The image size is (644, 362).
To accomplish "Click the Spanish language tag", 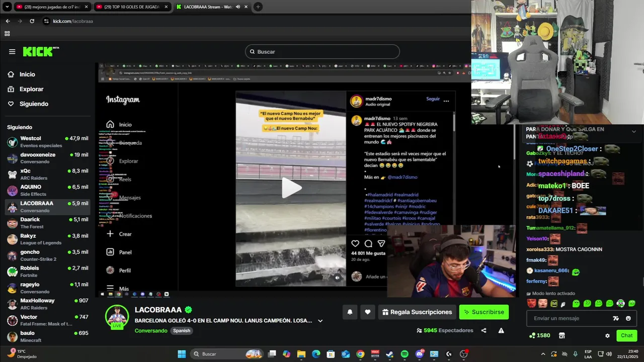I will (182, 330).
